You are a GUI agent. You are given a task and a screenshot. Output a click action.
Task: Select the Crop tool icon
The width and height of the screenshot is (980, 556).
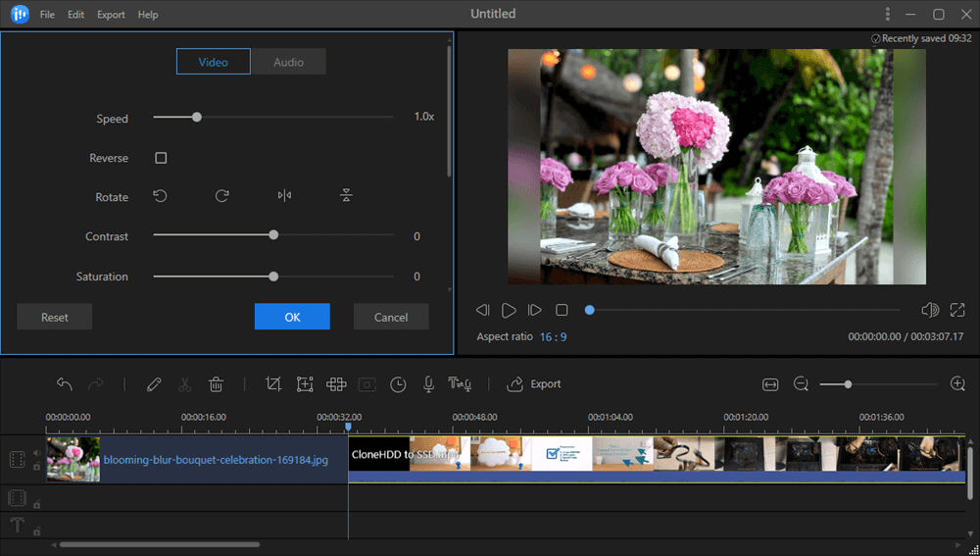(x=273, y=384)
